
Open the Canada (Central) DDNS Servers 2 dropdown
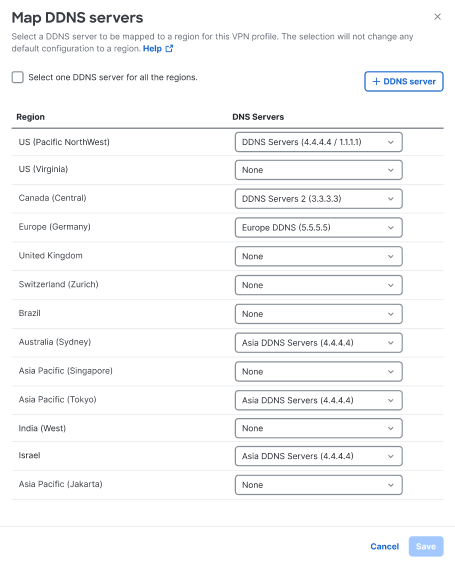tap(319, 199)
